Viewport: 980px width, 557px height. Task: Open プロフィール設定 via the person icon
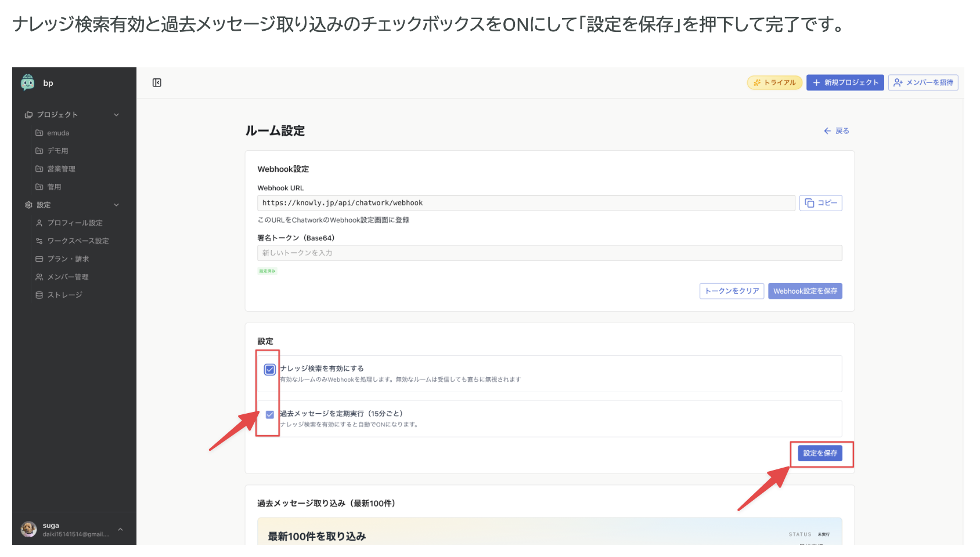(x=38, y=223)
